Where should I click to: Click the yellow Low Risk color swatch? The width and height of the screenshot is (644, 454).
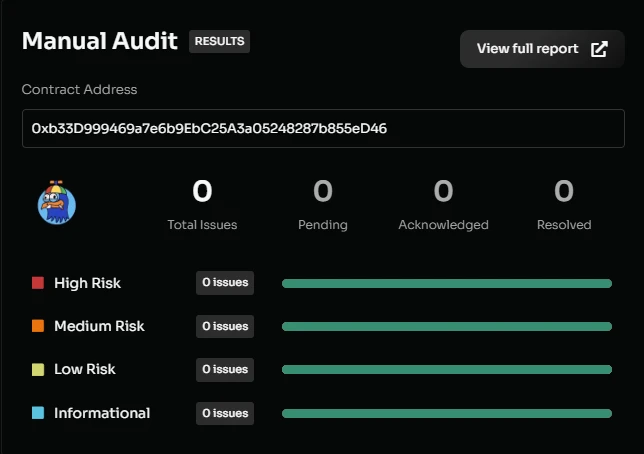tap(38, 369)
